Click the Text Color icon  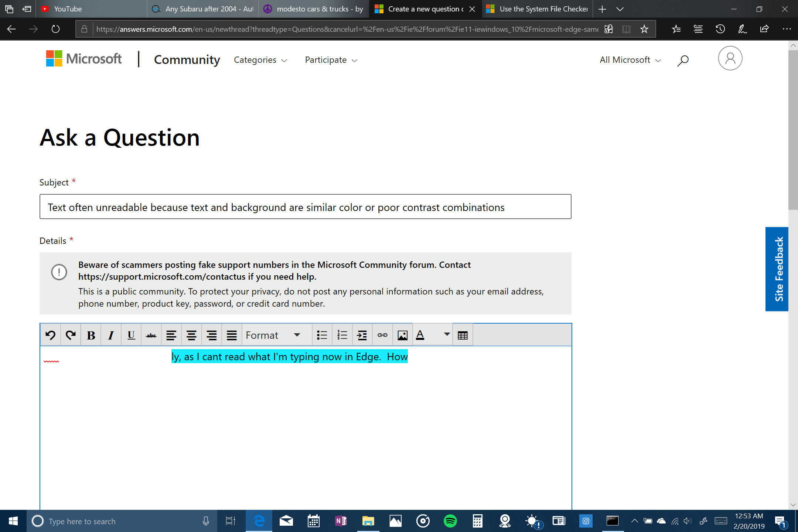click(420, 335)
